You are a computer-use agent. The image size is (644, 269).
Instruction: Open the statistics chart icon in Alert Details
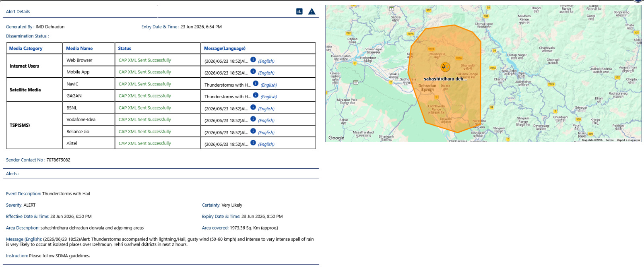(x=299, y=11)
